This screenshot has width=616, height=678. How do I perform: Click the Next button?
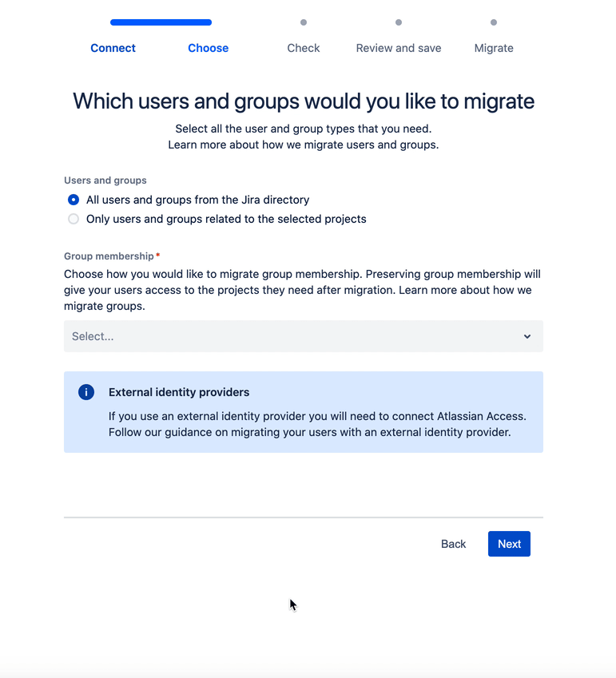point(509,544)
